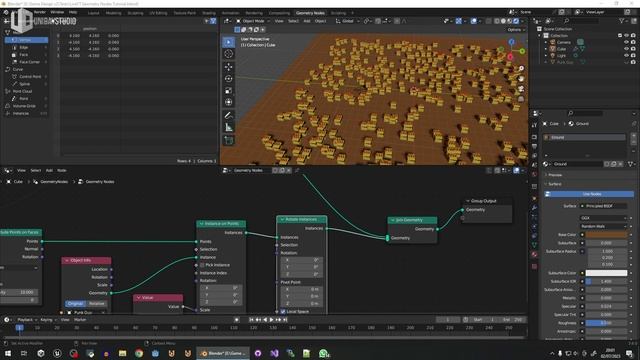Expand the Camera item in outliner
The width and height of the screenshot is (640, 360).
pos(546,42)
